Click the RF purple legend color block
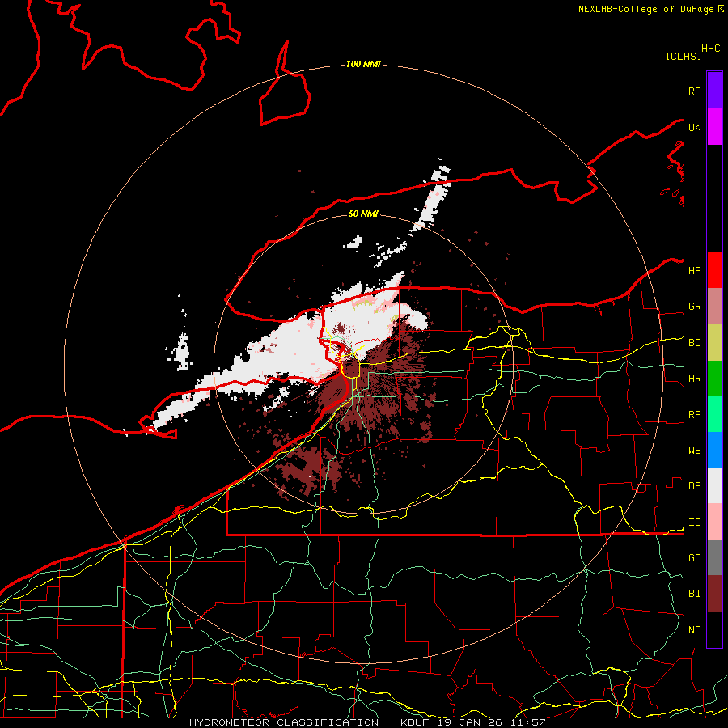 pos(714,91)
